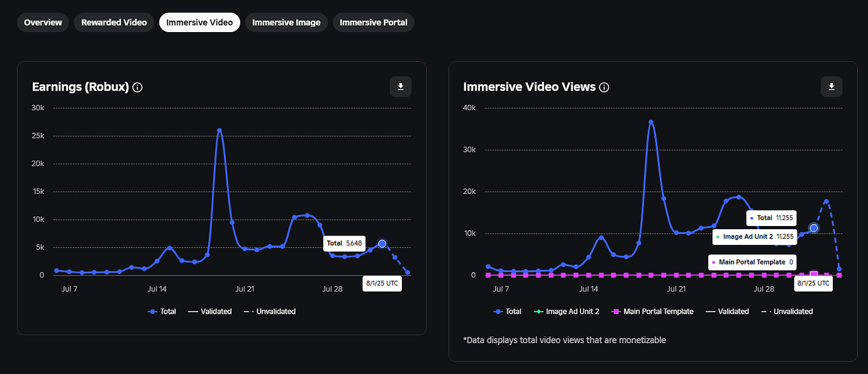Click the "Image Ad Unit 2 11,255" tooltip
868x374 pixels.
click(x=755, y=237)
